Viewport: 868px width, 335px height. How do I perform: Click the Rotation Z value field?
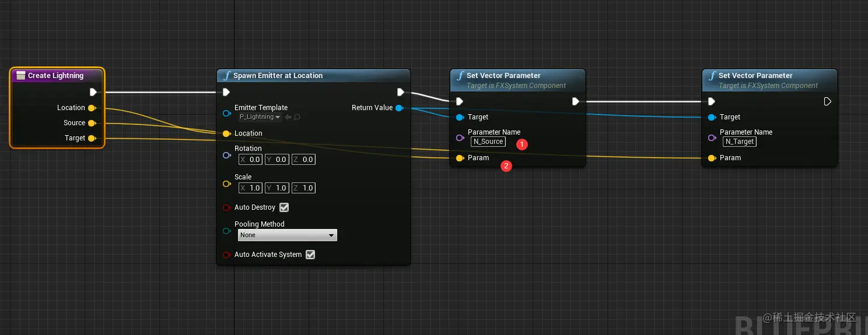pyautogui.click(x=303, y=159)
